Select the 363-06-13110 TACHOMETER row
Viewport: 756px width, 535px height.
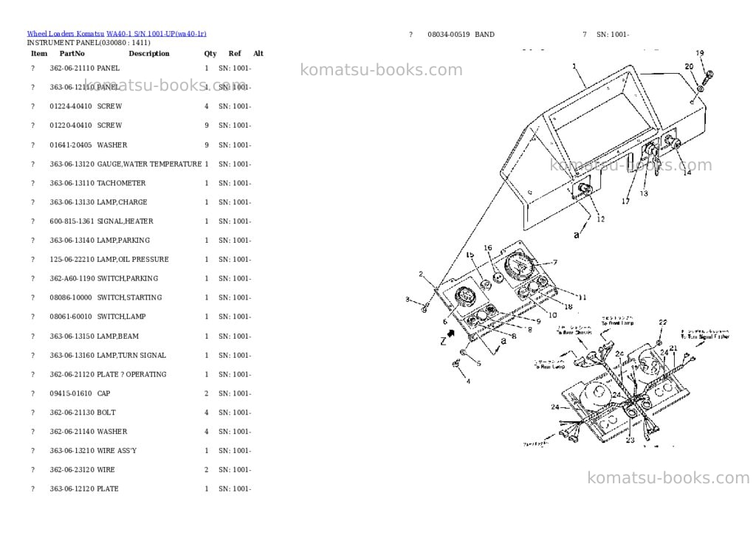141,183
